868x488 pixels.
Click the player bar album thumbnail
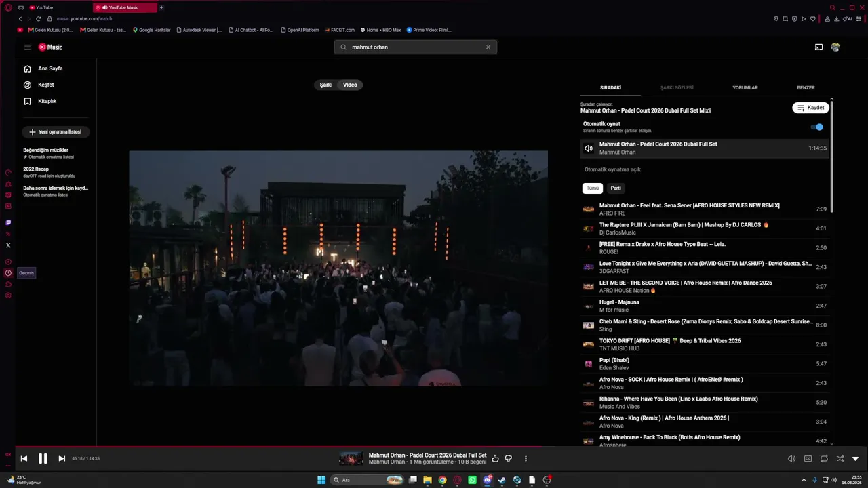351,459
